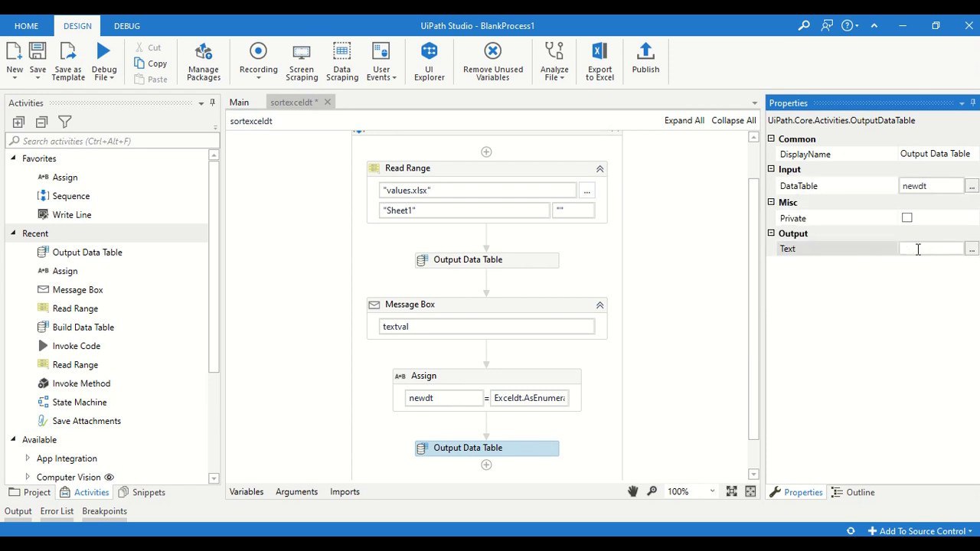Switch to Snippets tab
Image resolution: width=980 pixels, height=551 pixels.
coord(142,492)
